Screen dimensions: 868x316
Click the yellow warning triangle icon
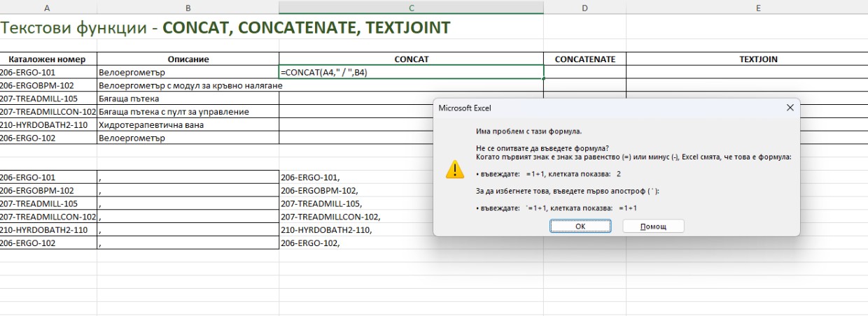click(x=455, y=169)
